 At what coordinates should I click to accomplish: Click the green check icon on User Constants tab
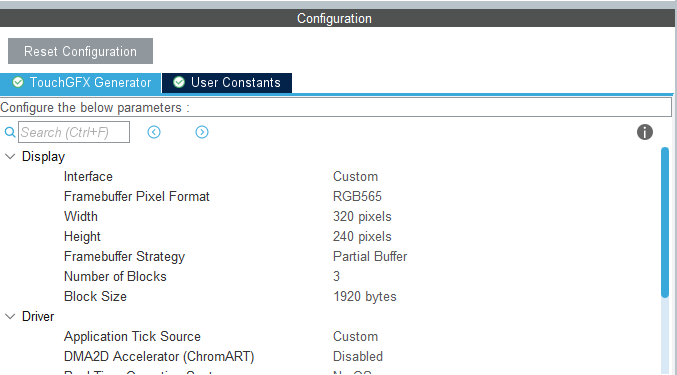click(x=179, y=82)
